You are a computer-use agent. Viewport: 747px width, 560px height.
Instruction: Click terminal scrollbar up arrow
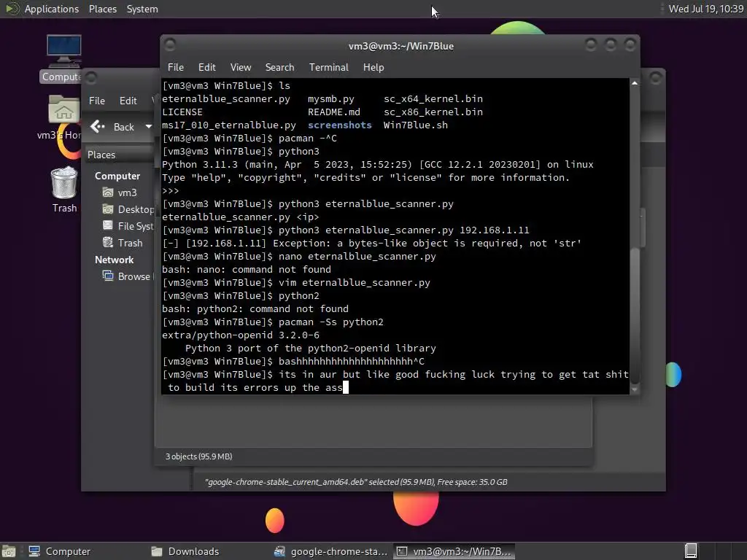click(635, 83)
